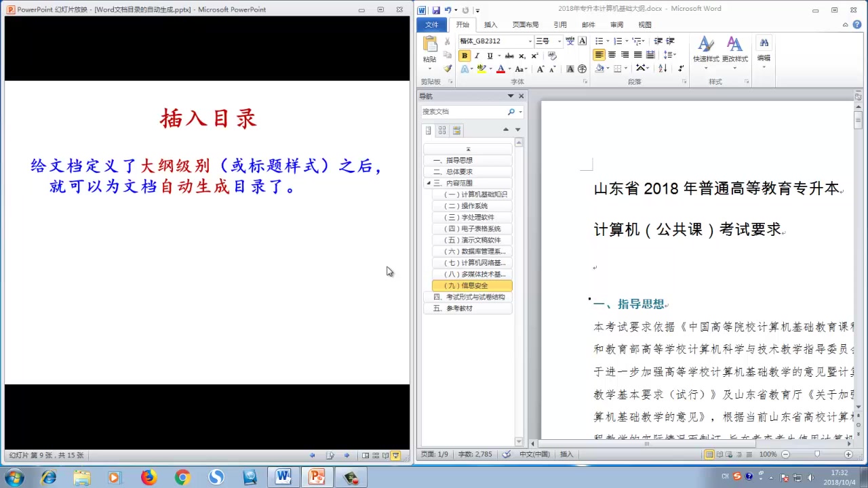Switch to the Insert ribbon tab
The image size is (868, 488).
(x=490, y=25)
